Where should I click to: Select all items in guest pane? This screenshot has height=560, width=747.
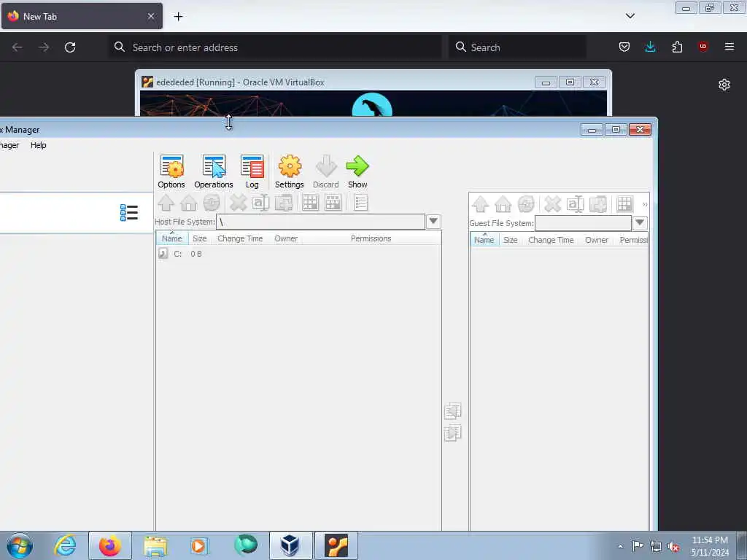(x=624, y=204)
